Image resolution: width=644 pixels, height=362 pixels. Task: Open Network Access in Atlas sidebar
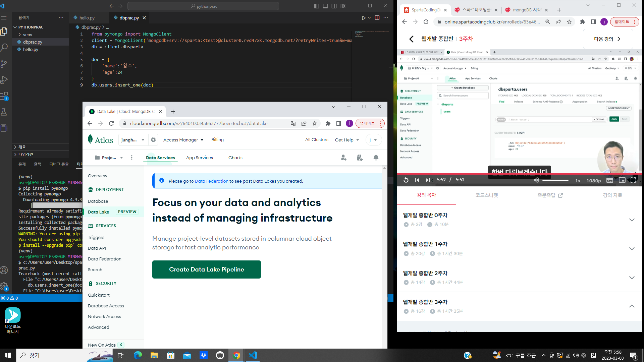click(x=104, y=316)
